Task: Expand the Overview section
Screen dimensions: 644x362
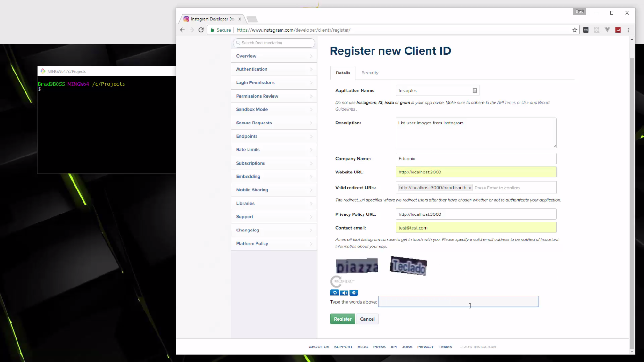Action: coord(274,56)
